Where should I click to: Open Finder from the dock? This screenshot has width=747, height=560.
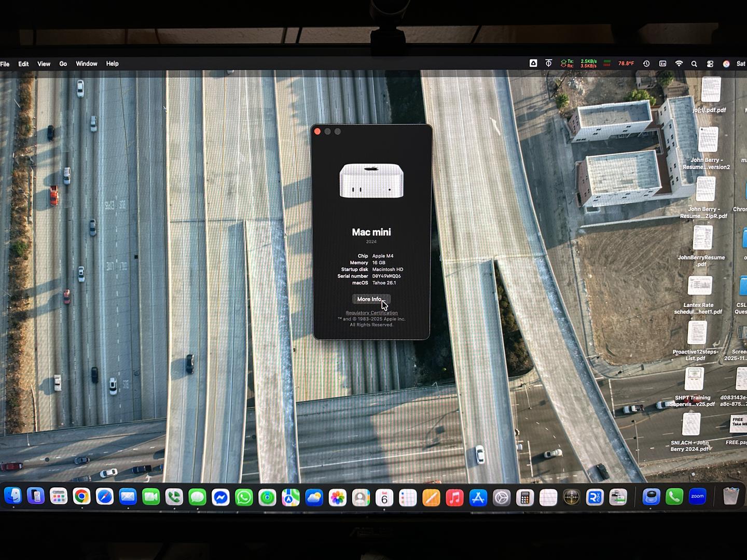pos(13,497)
